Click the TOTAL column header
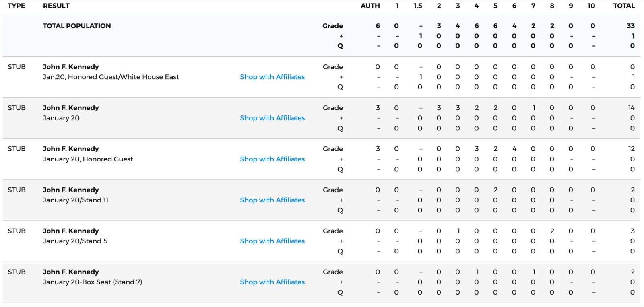This screenshot has height=307, width=644. [623, 6]
